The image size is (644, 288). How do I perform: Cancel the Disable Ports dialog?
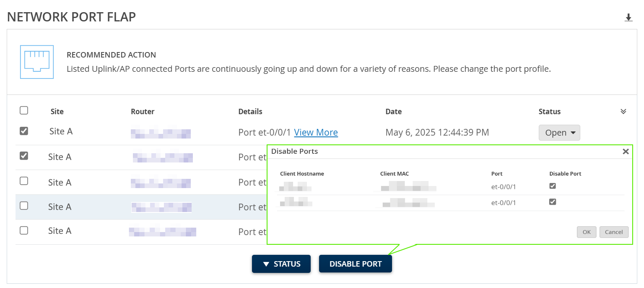[x=614, y=232]
